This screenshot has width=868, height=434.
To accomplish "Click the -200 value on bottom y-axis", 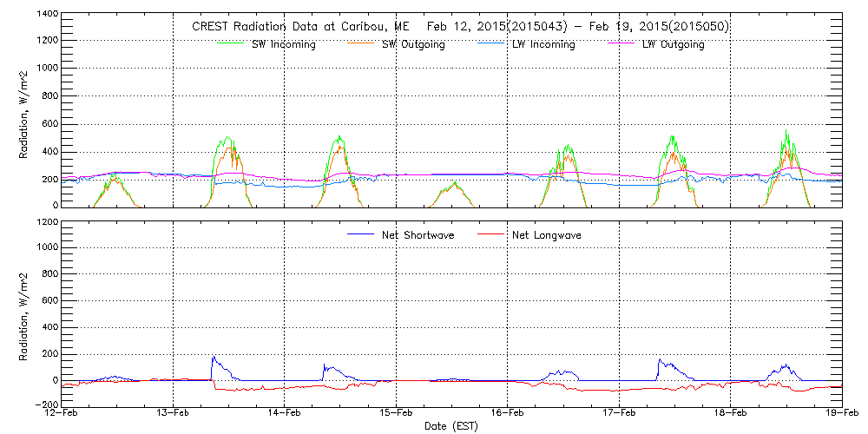I will coord(45,404).
